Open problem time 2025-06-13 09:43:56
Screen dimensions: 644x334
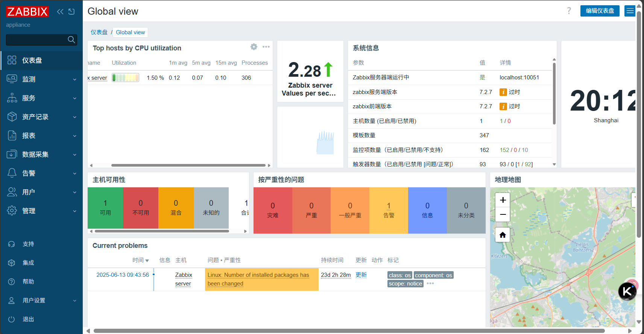[123, 275]
